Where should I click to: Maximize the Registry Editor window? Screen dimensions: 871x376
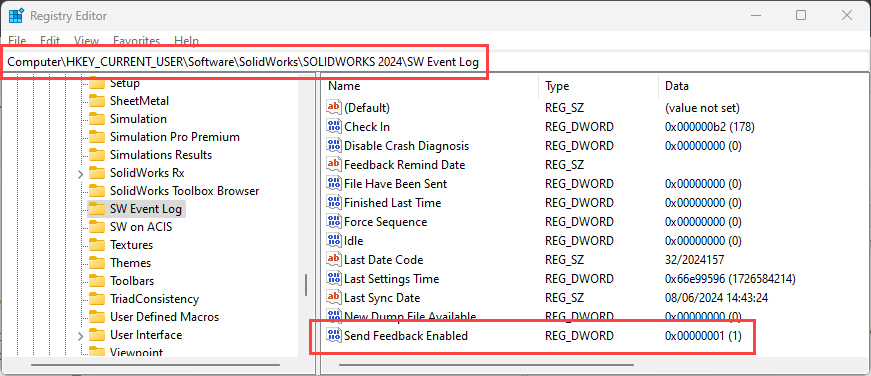[801, 16]
